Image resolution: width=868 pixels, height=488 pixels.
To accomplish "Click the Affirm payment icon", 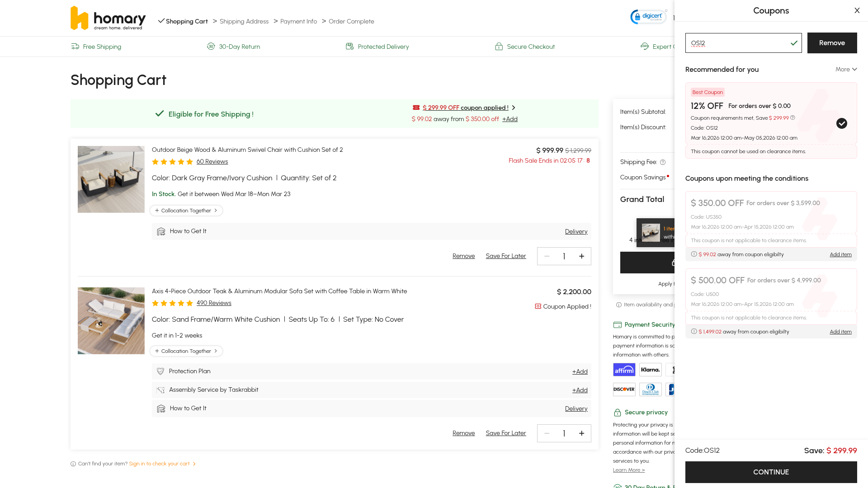I will 624,370.
